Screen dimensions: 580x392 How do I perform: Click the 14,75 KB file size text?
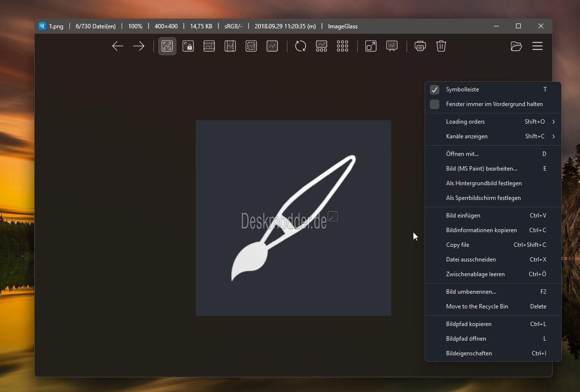click(201, 26)
